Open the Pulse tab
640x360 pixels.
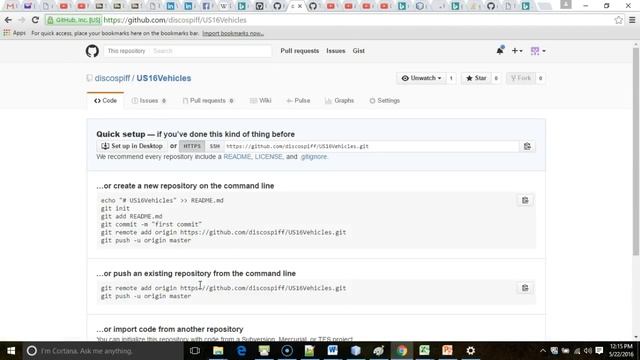[298, 100]
